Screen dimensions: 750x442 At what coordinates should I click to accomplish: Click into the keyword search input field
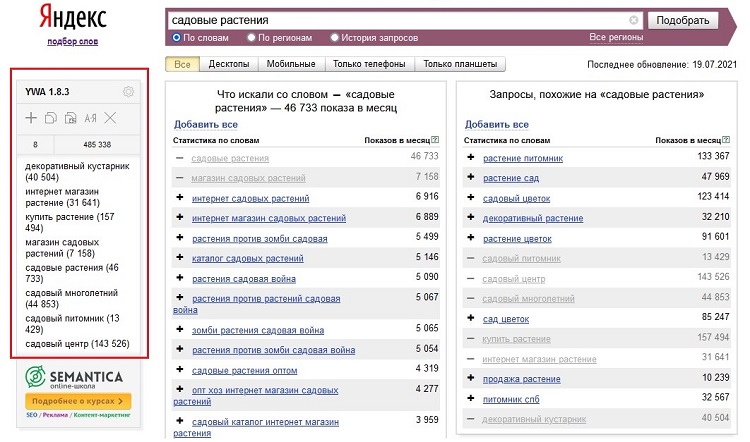400,20
